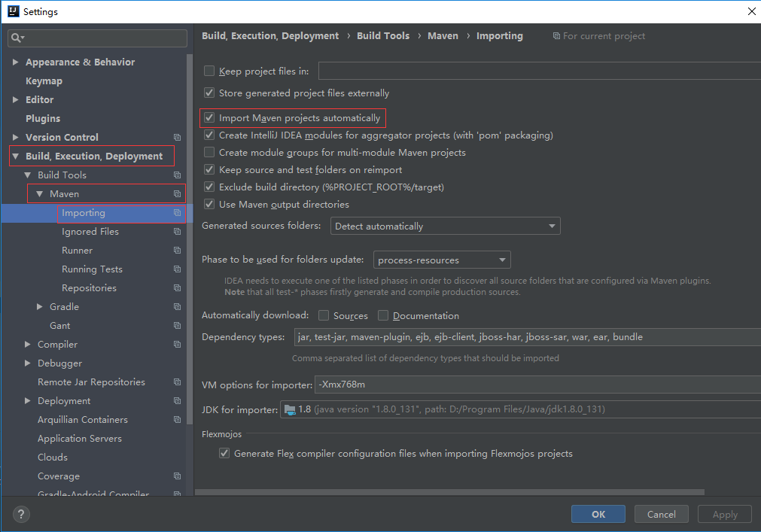The image size is (761, 532).
Task: Toggle Exclude build directory checkbox
Action: (209, 187)
